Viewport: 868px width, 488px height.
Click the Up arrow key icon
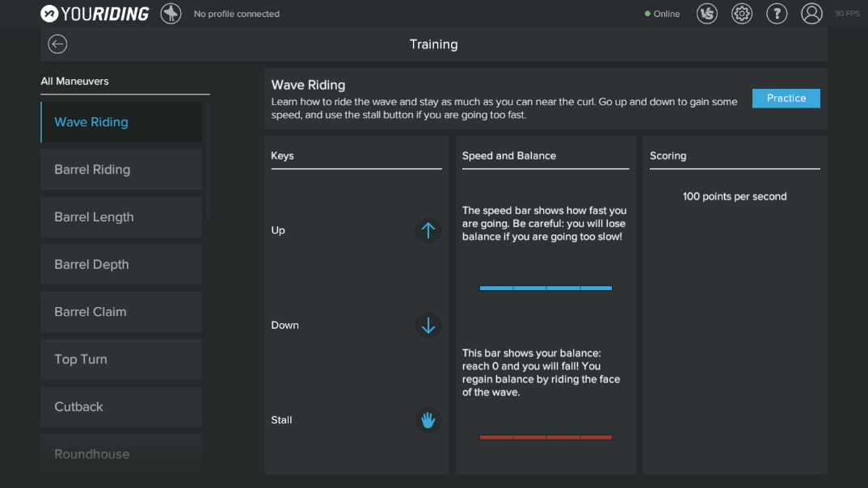tap(428, 230)
